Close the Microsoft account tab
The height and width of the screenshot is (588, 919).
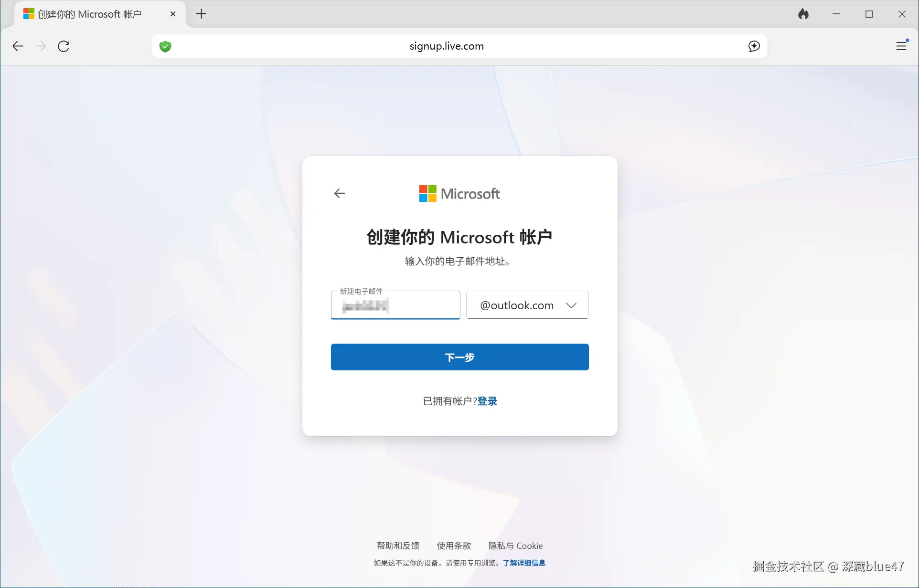tap(173, 14)
